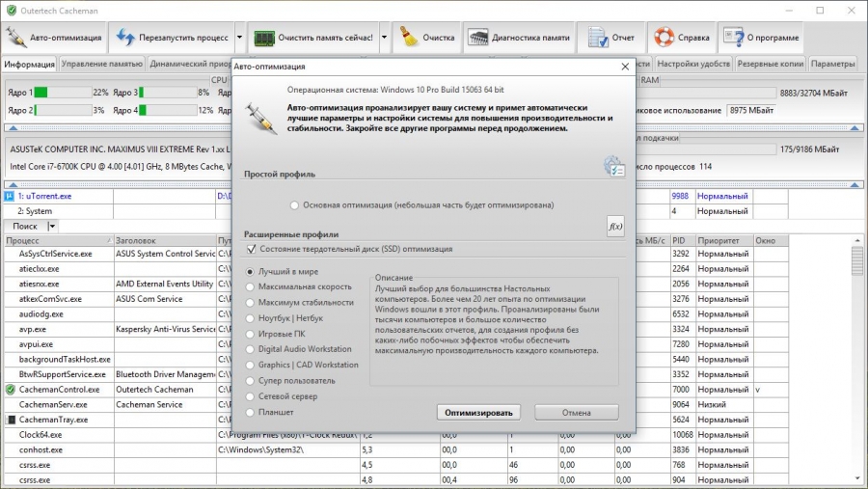Viewport: 868px width, 489px height.
Task: Select Digital Audio Workstation profile
Action: (x=250, y=349)
